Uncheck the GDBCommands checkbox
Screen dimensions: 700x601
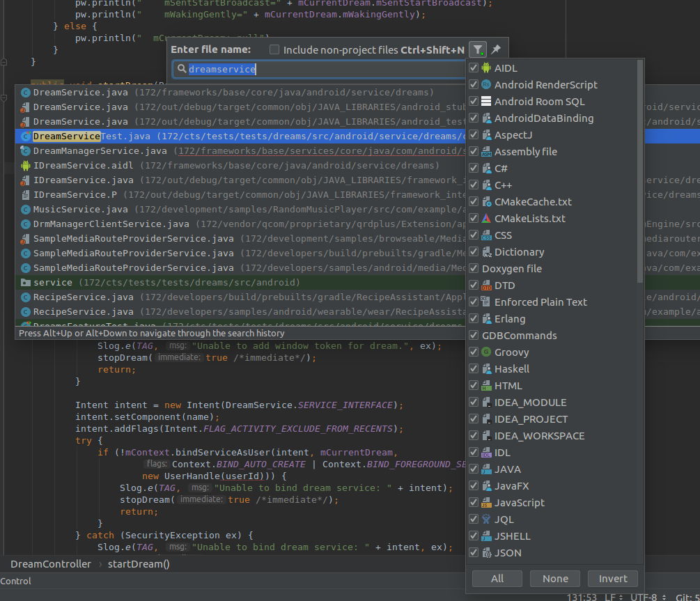[473, 336]
